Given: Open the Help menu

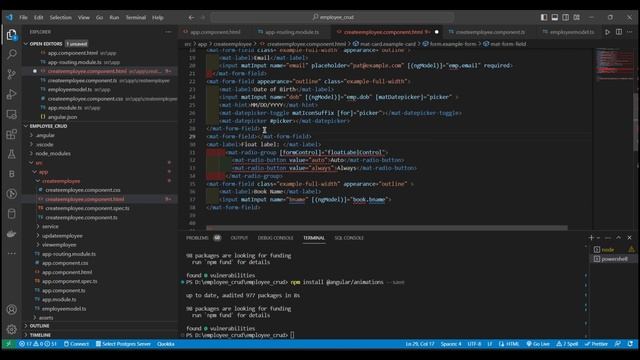Looking at the screenshot, I should 158,18.
